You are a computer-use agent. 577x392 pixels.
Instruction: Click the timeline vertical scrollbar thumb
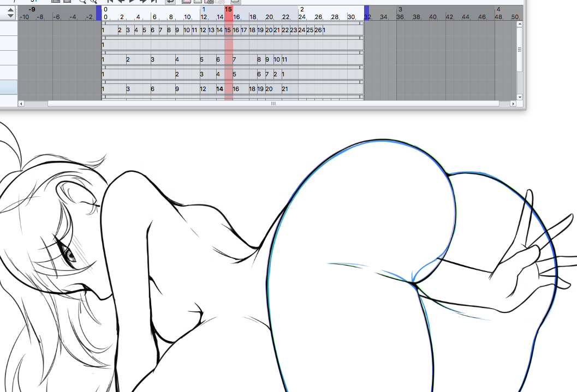coord(520,50)
